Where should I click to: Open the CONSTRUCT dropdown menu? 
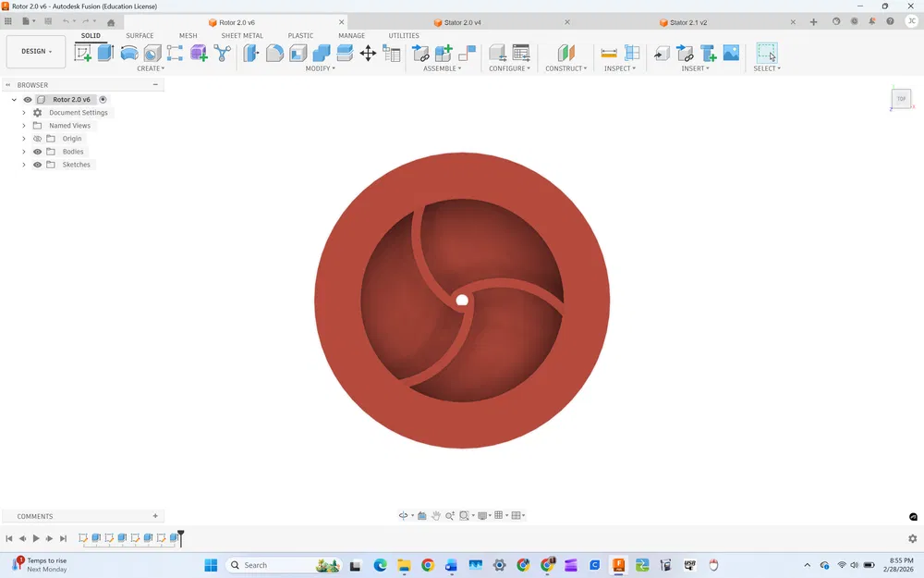point(565,68)
